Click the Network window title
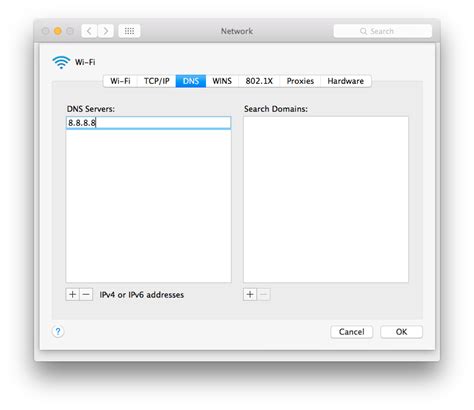This screenshot has width=474, height=410. pyautogui.click(x=237, y=31)
